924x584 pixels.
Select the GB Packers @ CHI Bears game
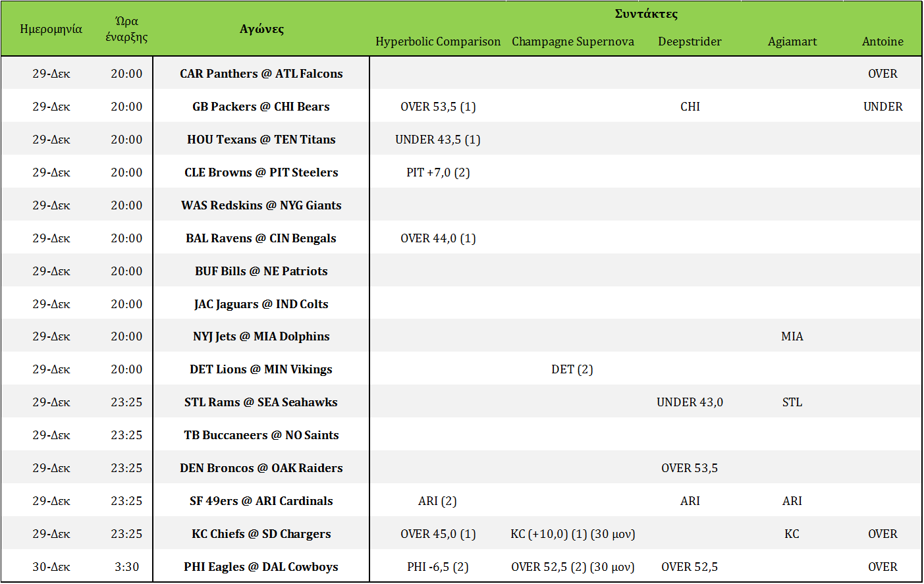pos(261,107)
